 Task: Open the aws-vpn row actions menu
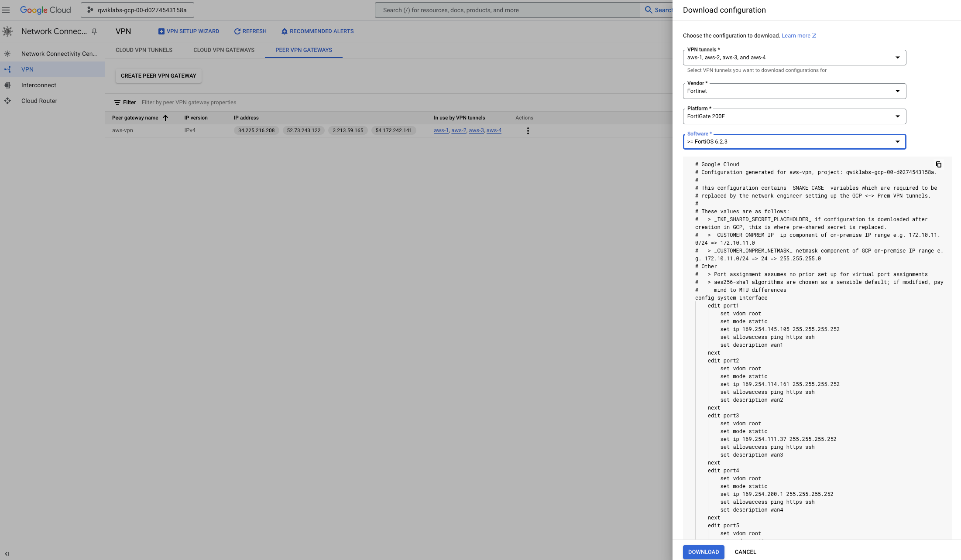528,131
